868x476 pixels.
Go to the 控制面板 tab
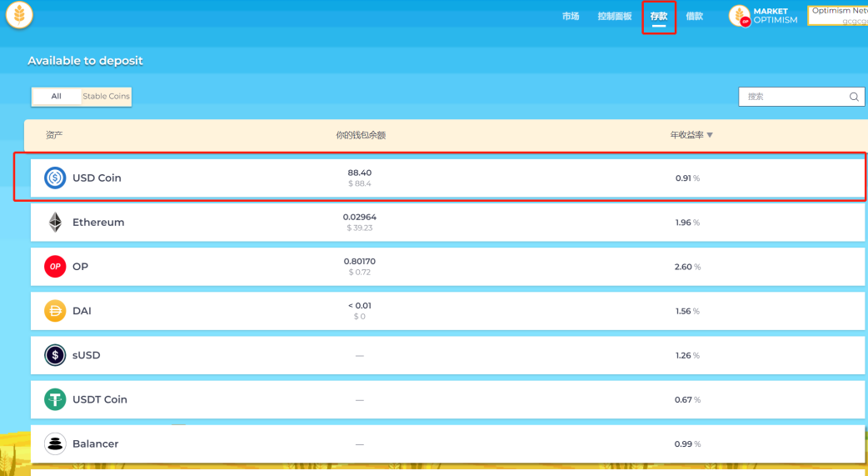615,17
